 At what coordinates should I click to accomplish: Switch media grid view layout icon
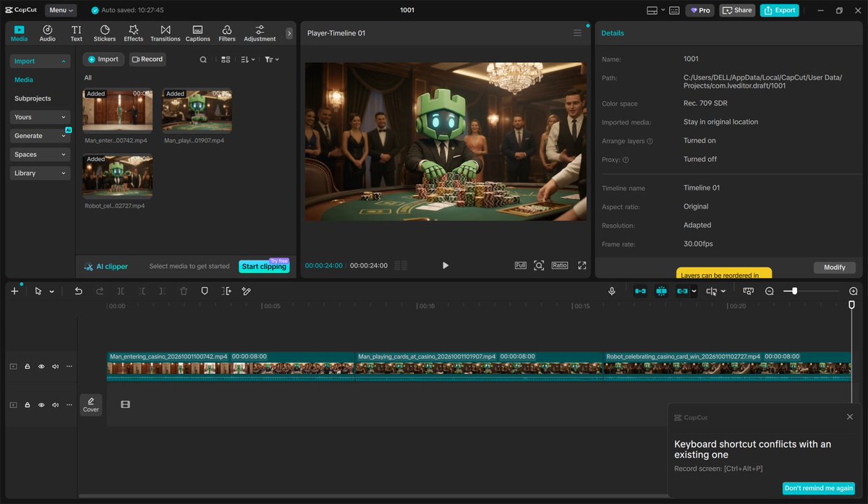pos(226,59)
